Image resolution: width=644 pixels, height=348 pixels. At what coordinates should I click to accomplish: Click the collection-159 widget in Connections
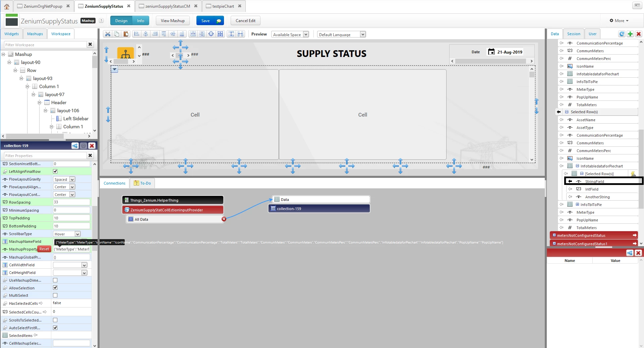point(319,208)
